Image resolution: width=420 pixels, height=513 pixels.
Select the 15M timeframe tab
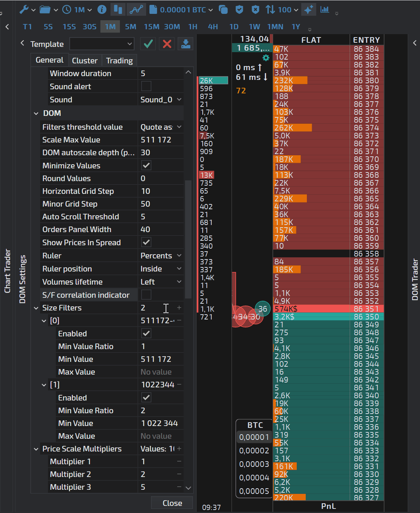(x=151, y=27)
